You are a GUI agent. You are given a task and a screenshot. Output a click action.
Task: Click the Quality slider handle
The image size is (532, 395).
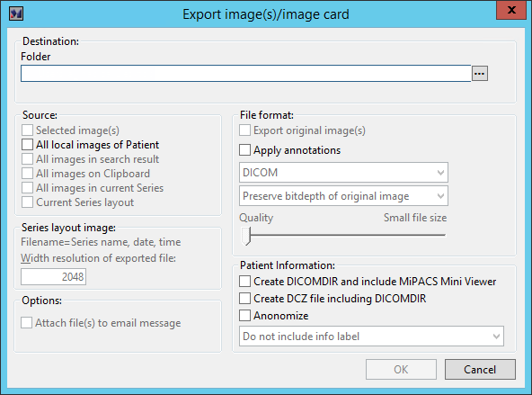(x=245, y=236)
